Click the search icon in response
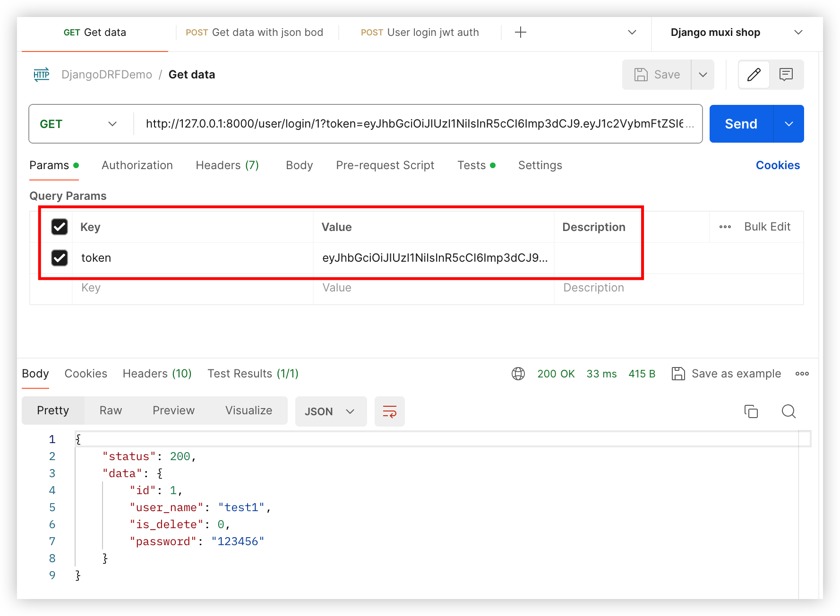 (789, 411)
